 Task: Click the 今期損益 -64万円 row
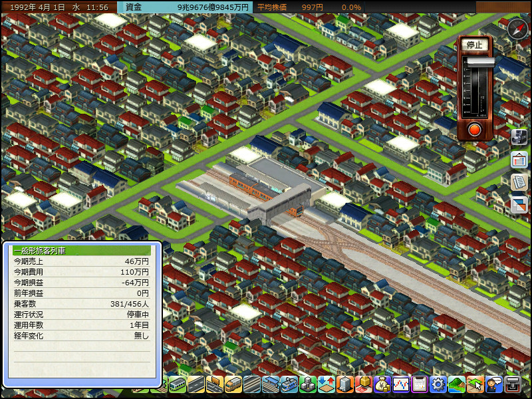tap(81, 283)
